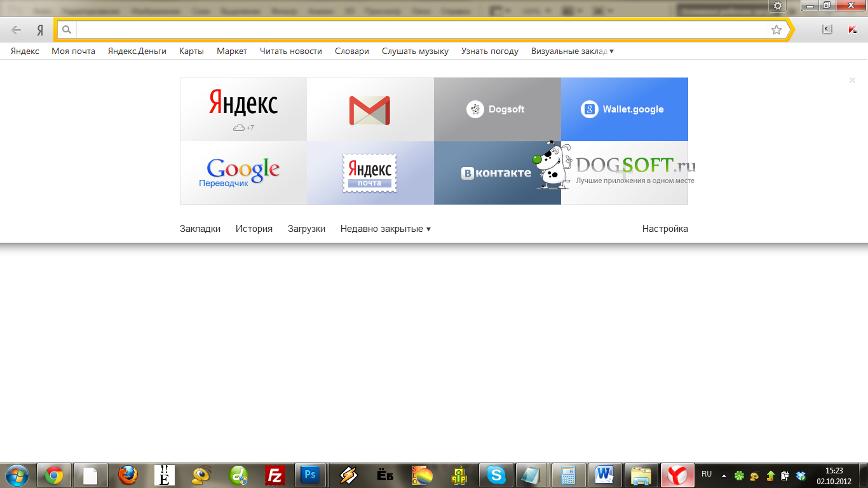The image size is (868, 488).
Task: Click the Dropbox tray icon
Action: 801,475
